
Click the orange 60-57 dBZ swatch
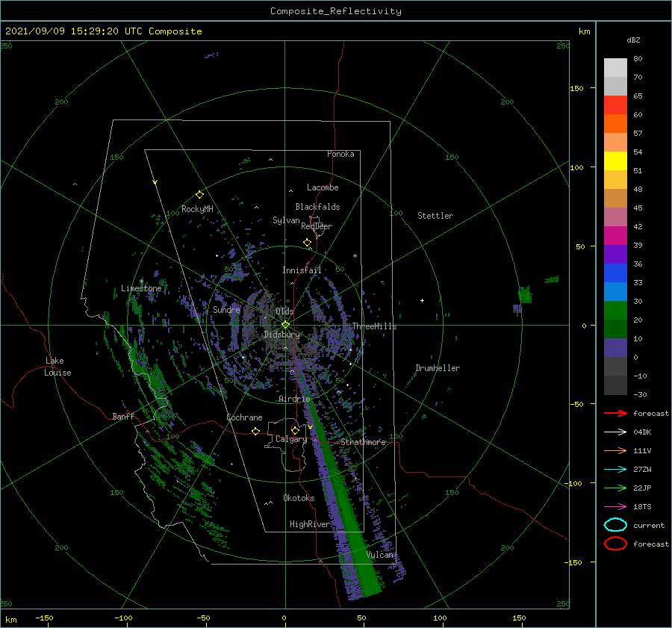pyautogui.click(x=615, y=124)
